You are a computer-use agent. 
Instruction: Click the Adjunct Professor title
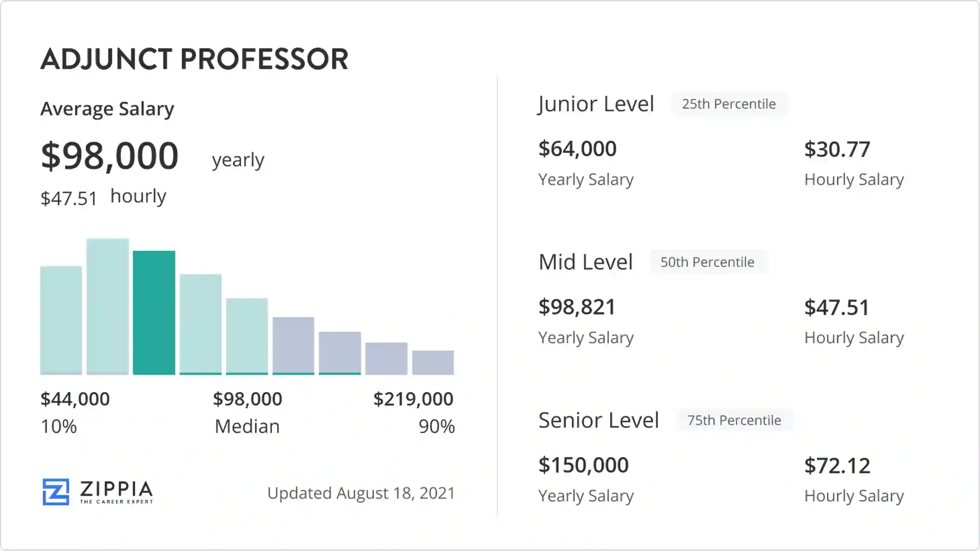pos(194,59)
